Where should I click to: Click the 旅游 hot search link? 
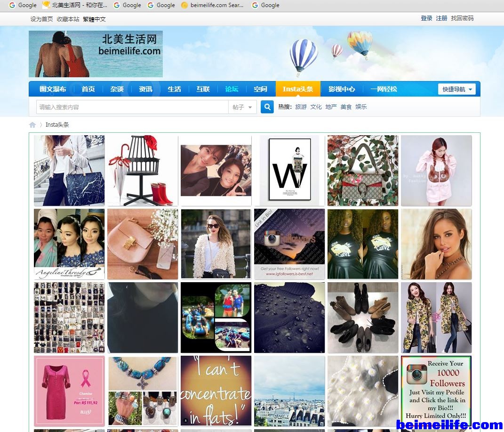pos(301,107)
